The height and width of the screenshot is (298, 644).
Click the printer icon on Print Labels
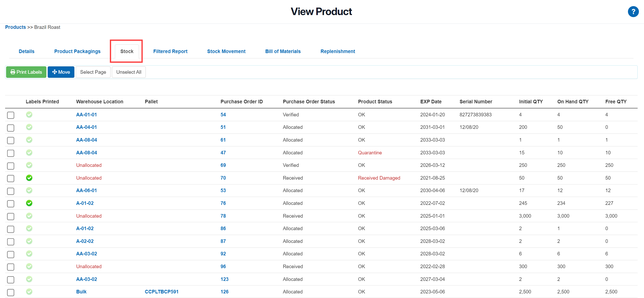click(12, 72)
